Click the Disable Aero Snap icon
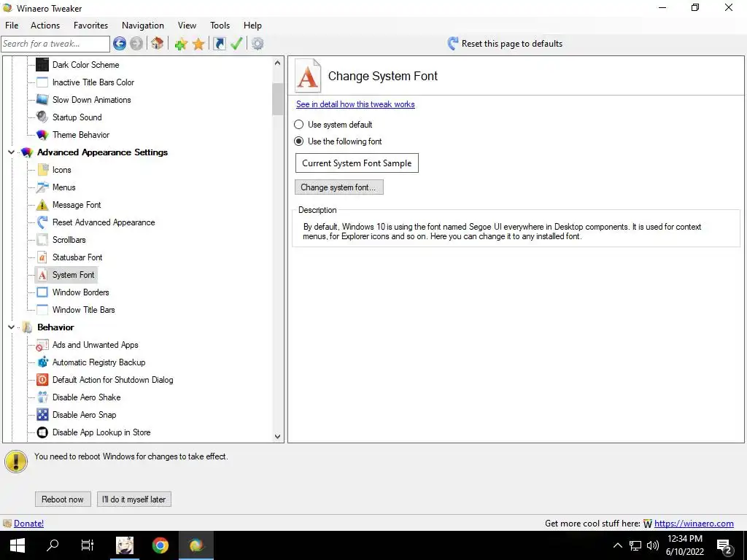 click(42, 415)
